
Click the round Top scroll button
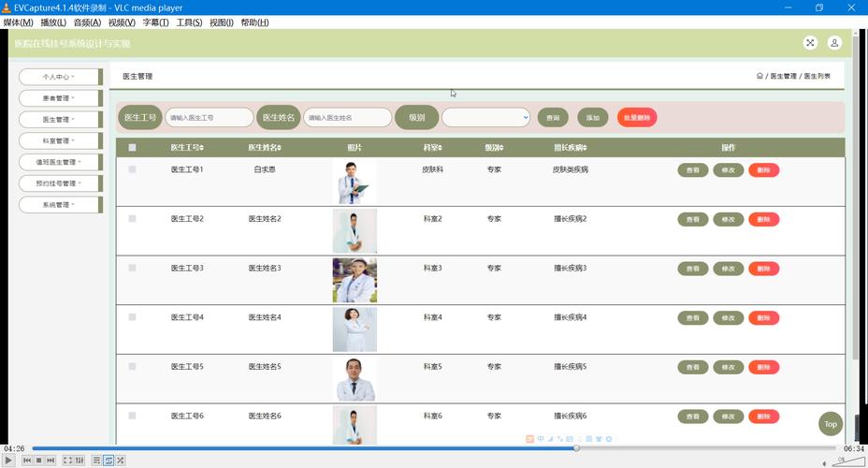(831, 424)
